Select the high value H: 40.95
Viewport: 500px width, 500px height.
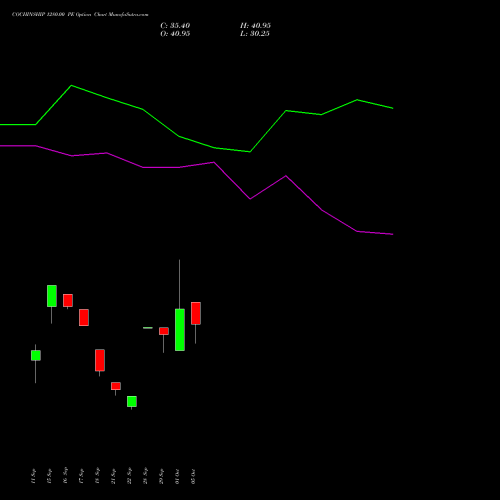point(255,26)
